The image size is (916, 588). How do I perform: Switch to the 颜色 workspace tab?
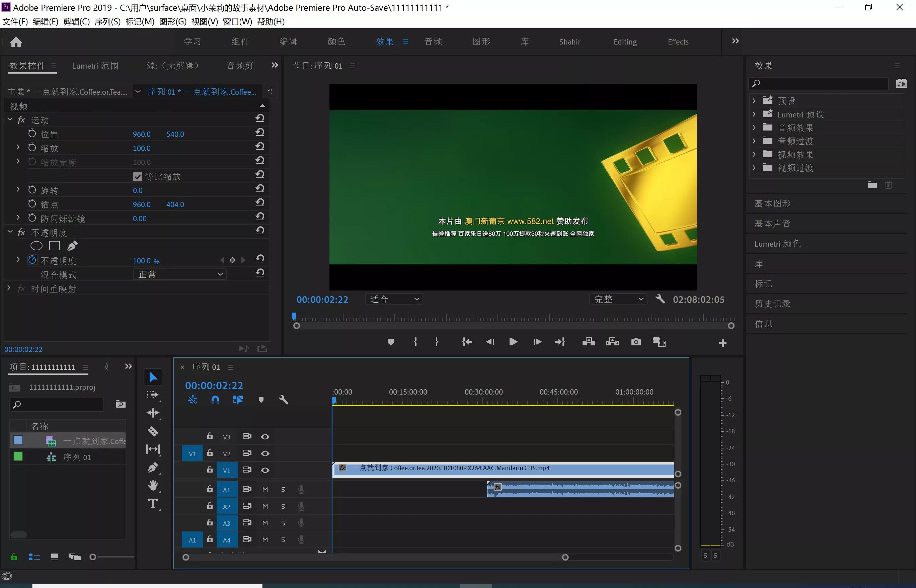(x=336, y=41)
